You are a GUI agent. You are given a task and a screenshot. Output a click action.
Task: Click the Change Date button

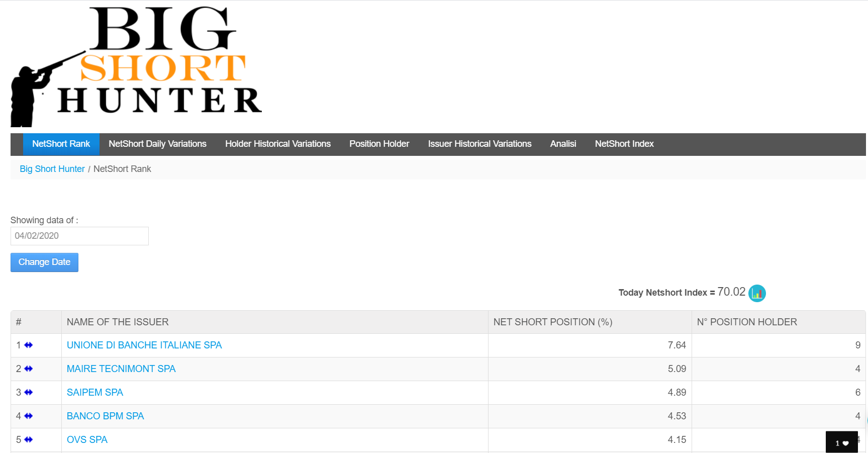44,262
